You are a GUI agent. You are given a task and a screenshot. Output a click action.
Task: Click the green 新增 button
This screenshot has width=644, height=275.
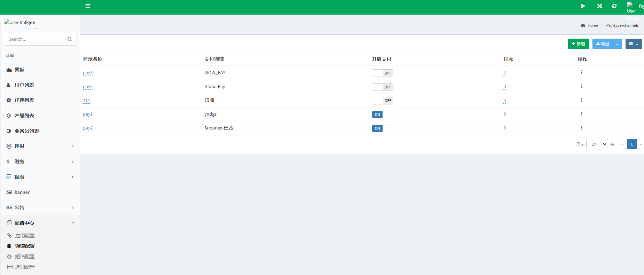click(x=578, y=44)
